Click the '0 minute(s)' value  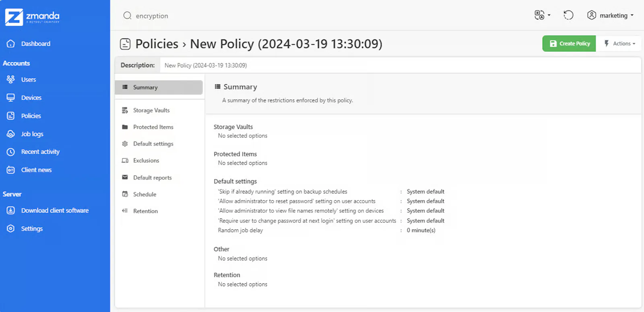(421, 231)
